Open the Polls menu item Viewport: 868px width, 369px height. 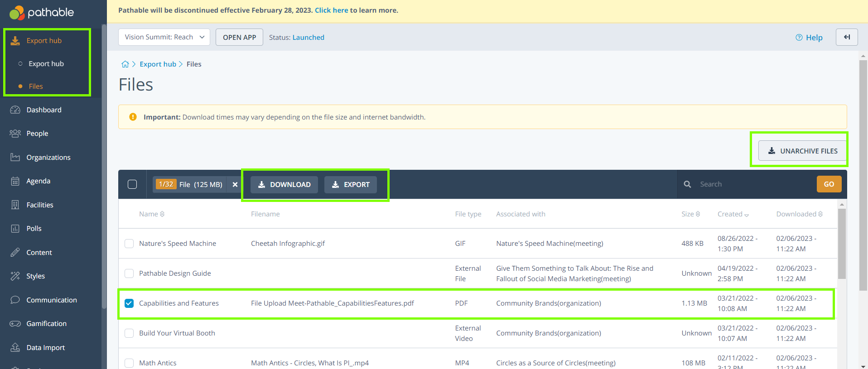(x=34, y=229)
